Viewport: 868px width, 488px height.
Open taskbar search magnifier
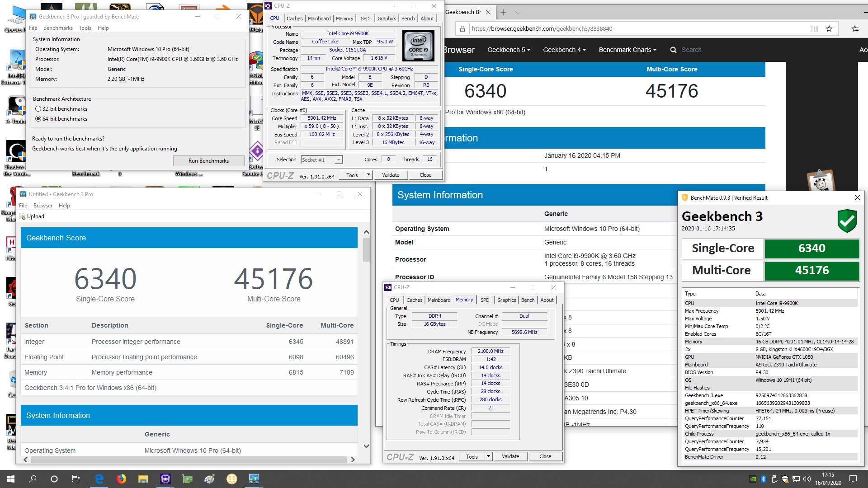33,479
